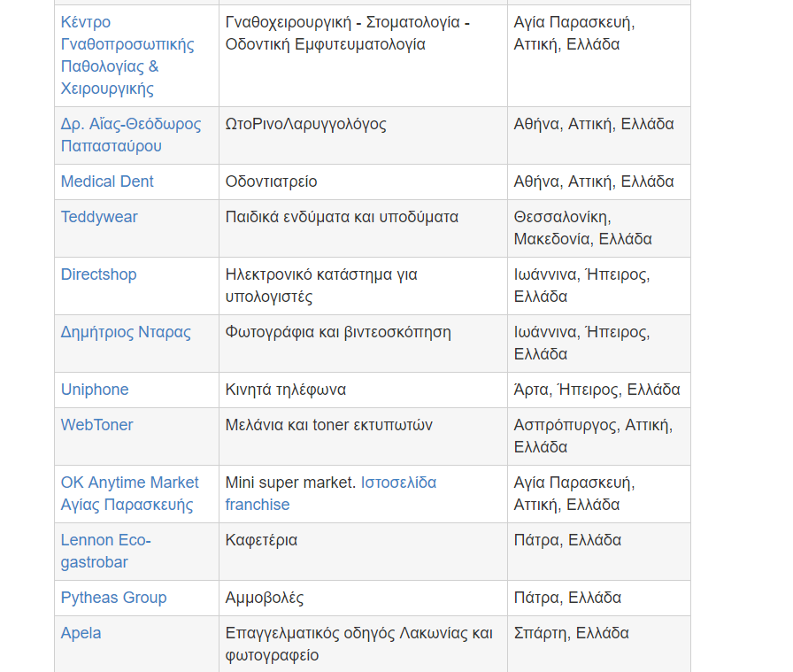Screen dimensions: 793x672
Task: Click the ΩτοΡινοΛαρυγγολόγος description cell
Action: 305,124
